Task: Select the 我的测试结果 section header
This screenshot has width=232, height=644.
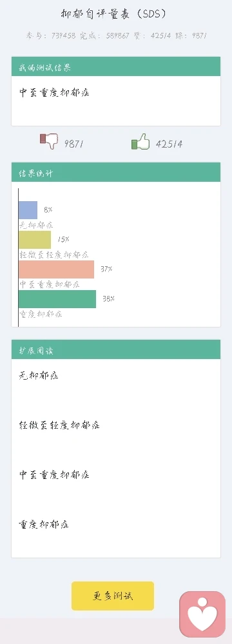Action: click(x=116, y=66)
